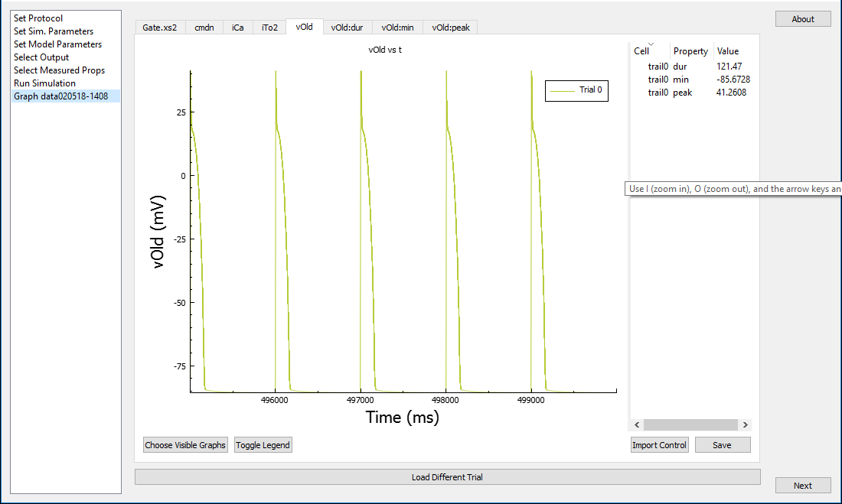Click the Next button

click(803, 485)
